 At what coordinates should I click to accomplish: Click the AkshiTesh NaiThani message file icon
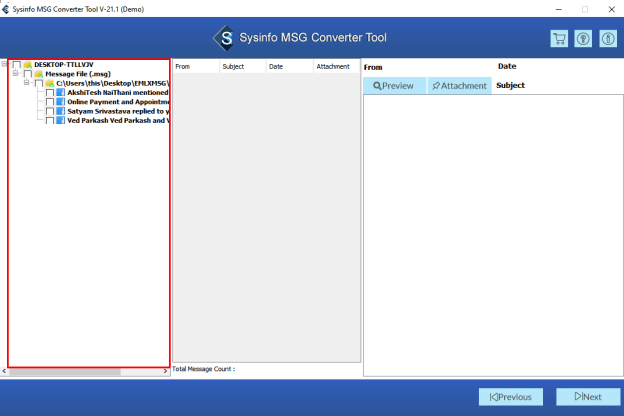point(61,92)
